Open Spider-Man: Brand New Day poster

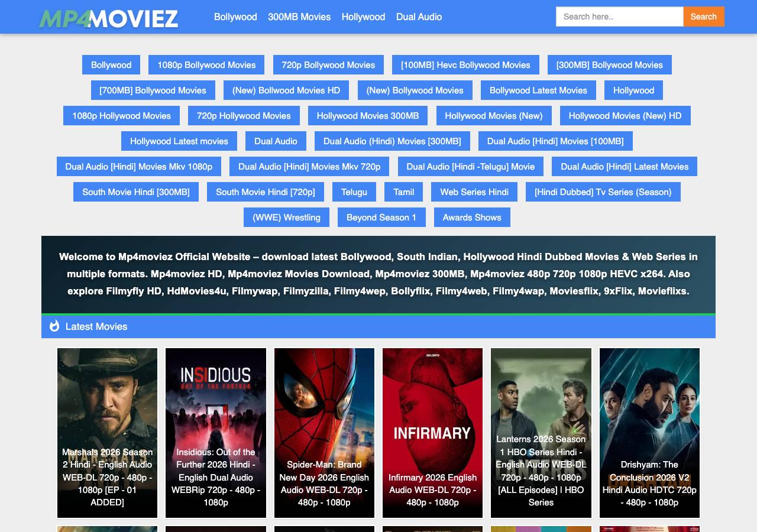coord(324,433)
